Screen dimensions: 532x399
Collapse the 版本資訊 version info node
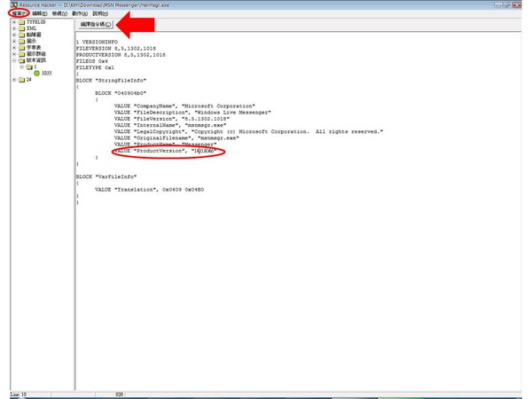tap(14, 60)
